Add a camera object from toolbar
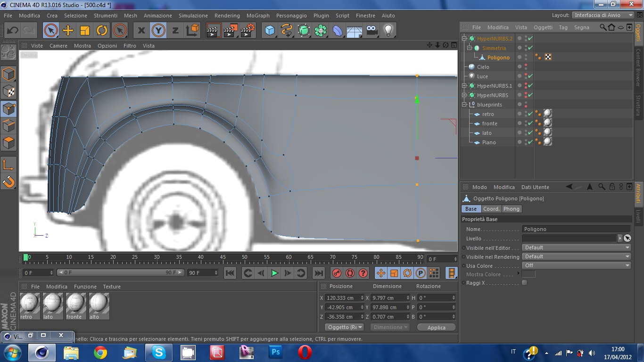 (372, 31)
